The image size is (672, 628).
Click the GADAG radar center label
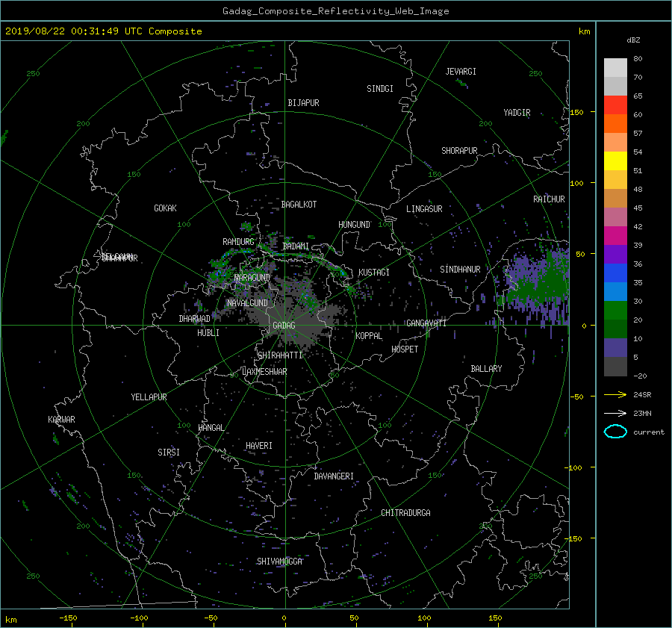coord(284,326)
